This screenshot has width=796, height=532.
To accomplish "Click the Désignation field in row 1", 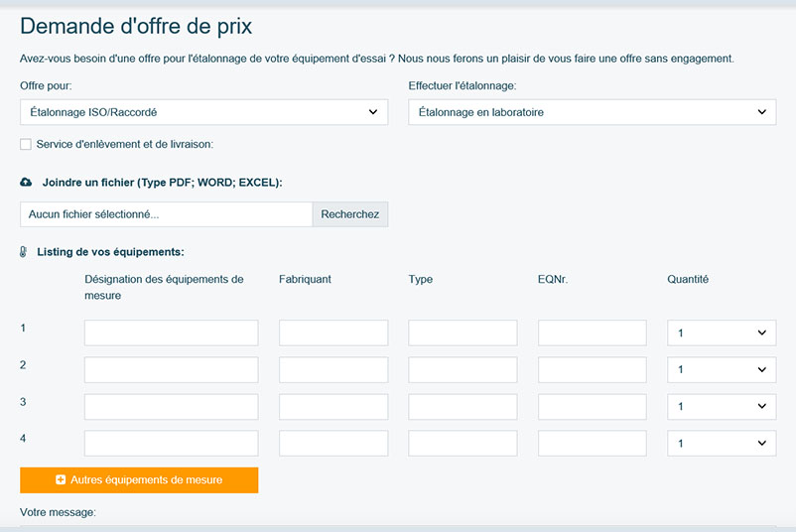I will coord(172,333).
